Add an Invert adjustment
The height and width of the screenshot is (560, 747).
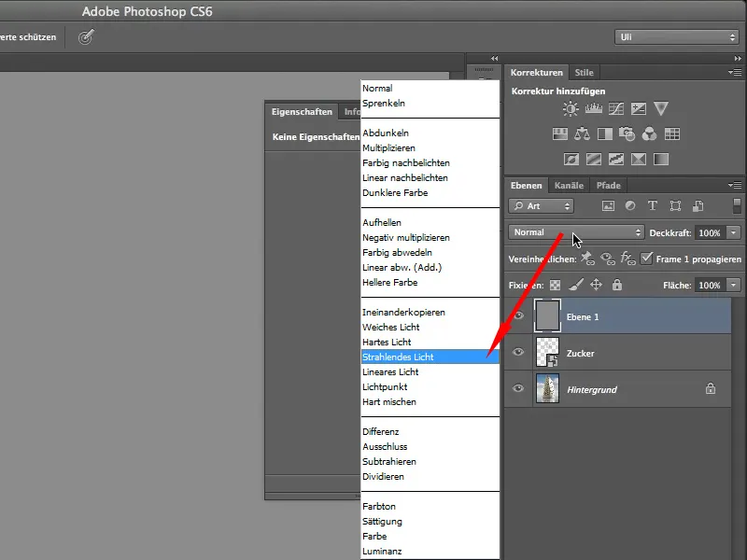click(x=571, y=159)
